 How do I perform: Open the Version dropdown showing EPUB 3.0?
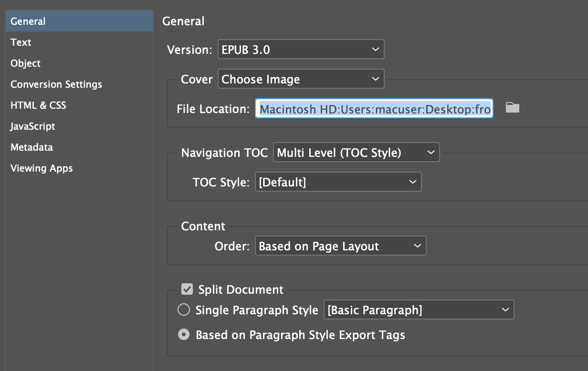click(301, 50)
